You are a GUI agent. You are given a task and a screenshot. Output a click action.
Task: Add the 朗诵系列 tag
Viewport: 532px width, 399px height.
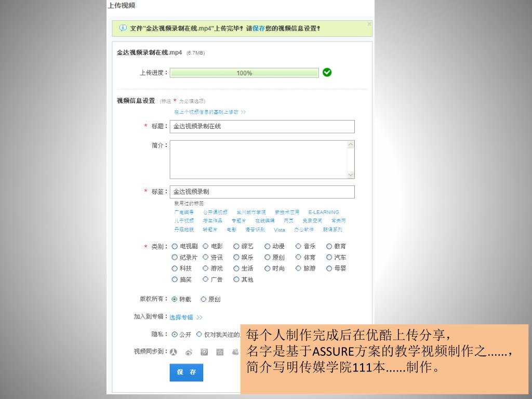(x=332, y=230)
